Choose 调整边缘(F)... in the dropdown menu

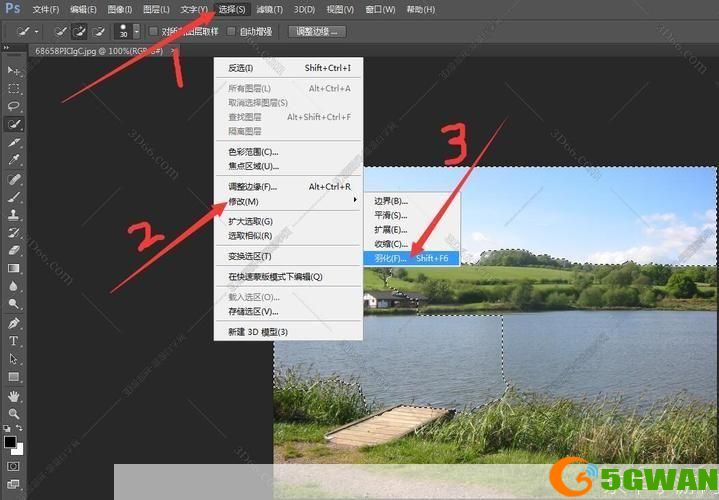pos(288,186)
